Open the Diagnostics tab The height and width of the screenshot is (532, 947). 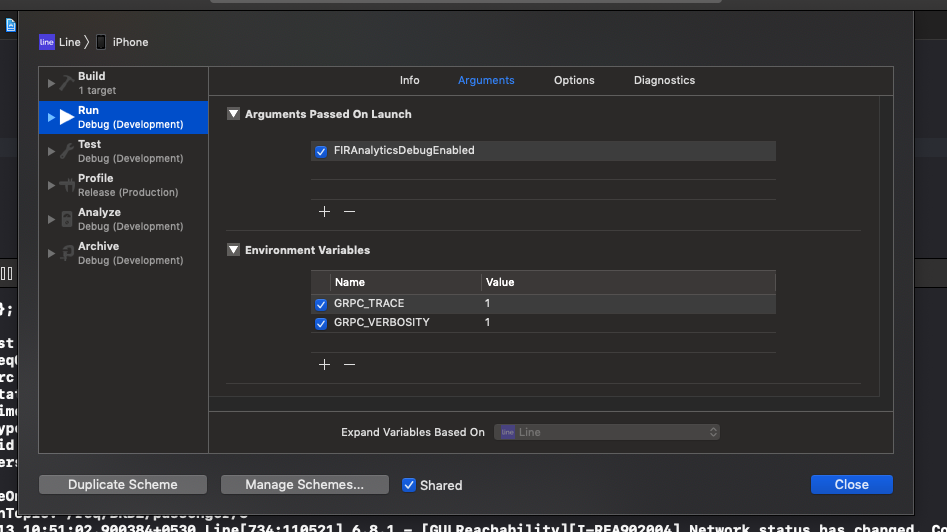(x=664, y=80)
